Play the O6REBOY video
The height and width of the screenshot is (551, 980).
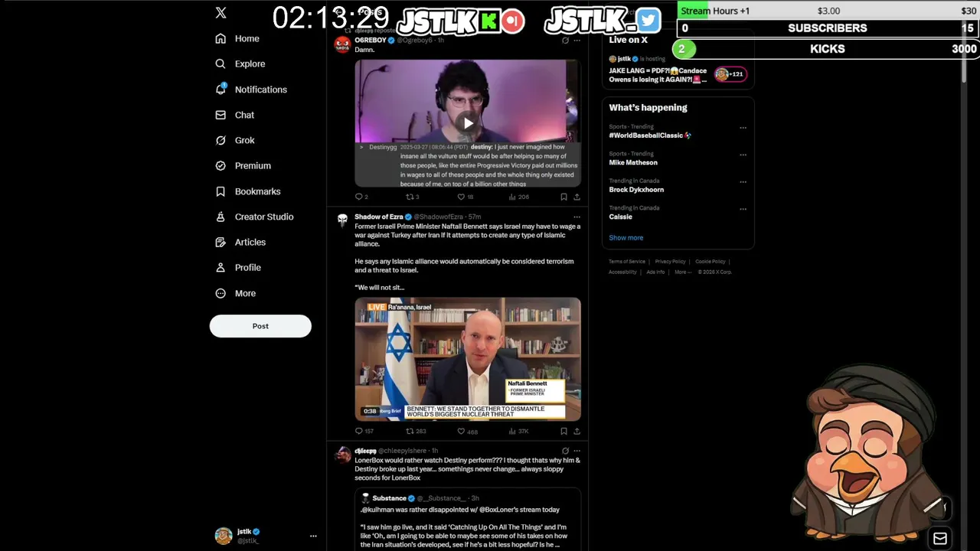click(x=468, y=123)
